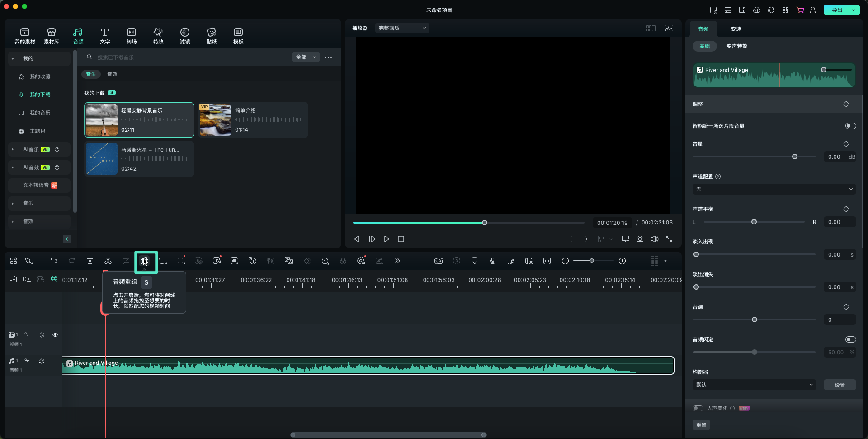Hide the video 1 track with eye icon
The image size is (868, 439).
[55, 335]
